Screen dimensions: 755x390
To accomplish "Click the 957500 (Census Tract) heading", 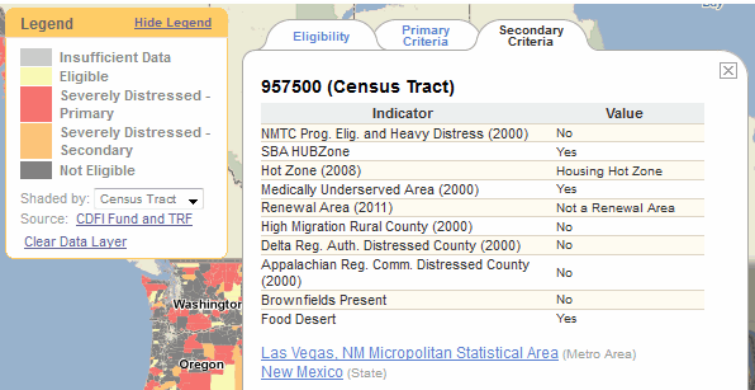I will 358,87.
